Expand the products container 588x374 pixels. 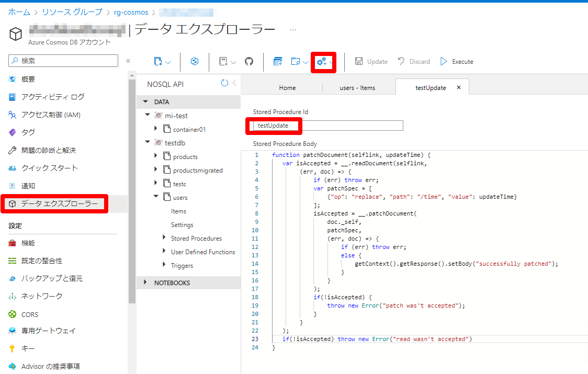pyautogui.click(x=155, y=156)
